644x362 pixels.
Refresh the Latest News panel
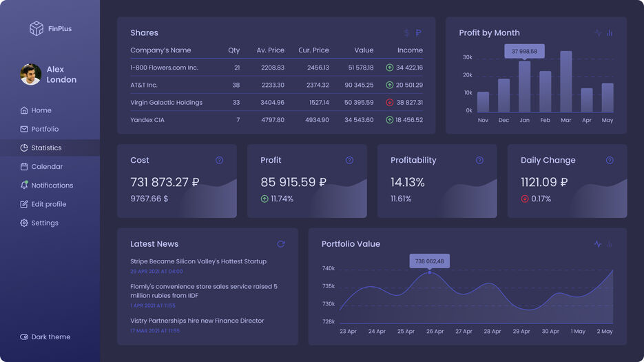280,244
